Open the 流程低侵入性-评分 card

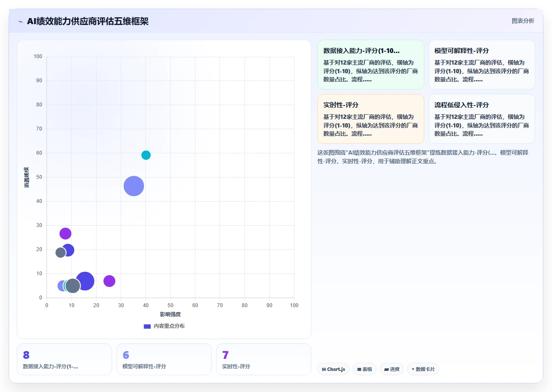coord(482,119)
